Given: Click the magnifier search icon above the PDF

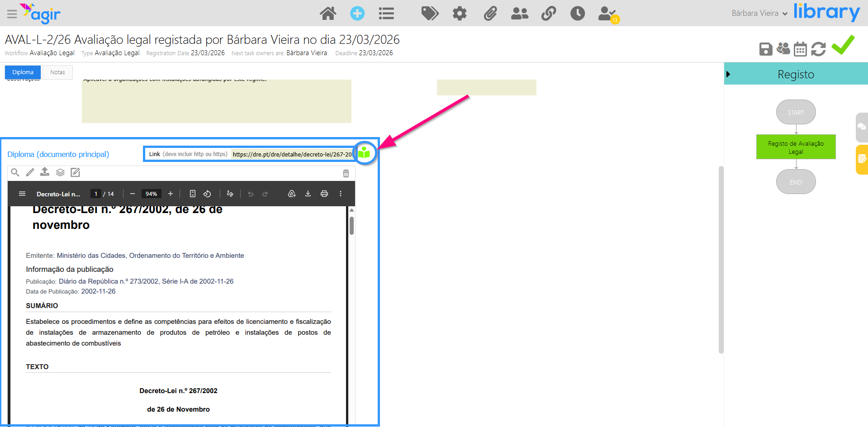Looking at the screenshot, I should coord(15,172).
